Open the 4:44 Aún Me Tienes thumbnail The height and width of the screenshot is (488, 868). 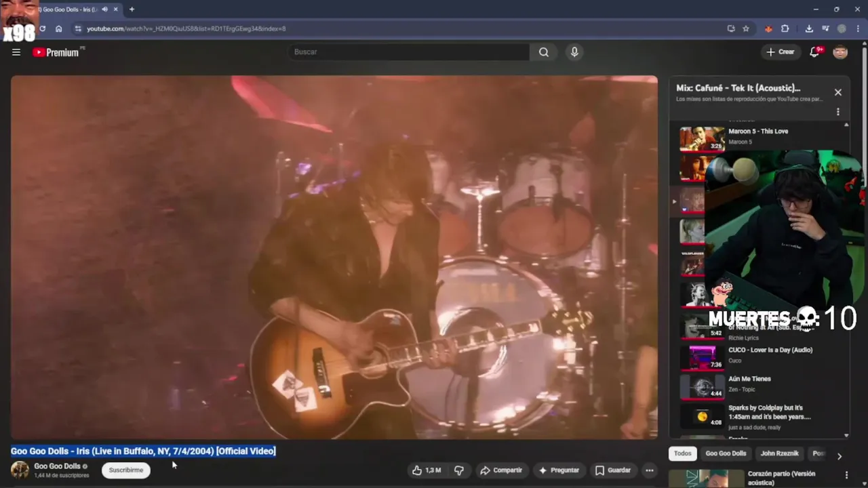pos(703,386)
